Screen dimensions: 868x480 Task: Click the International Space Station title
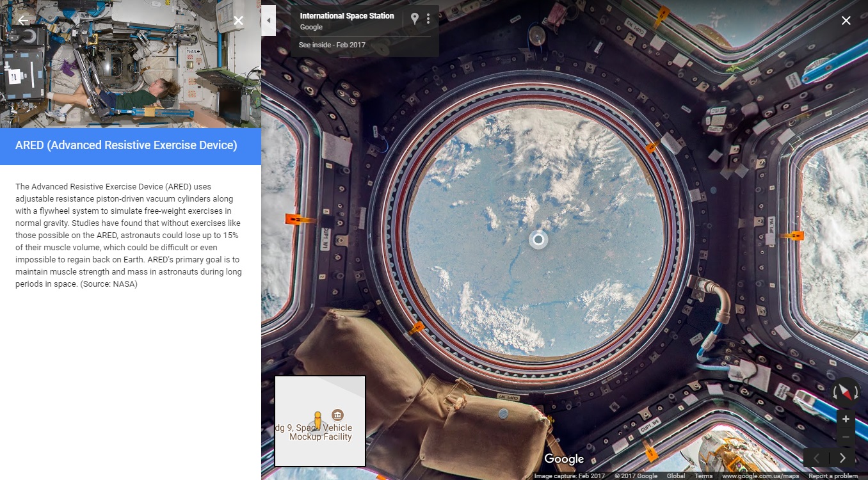(x=347, y=16)
